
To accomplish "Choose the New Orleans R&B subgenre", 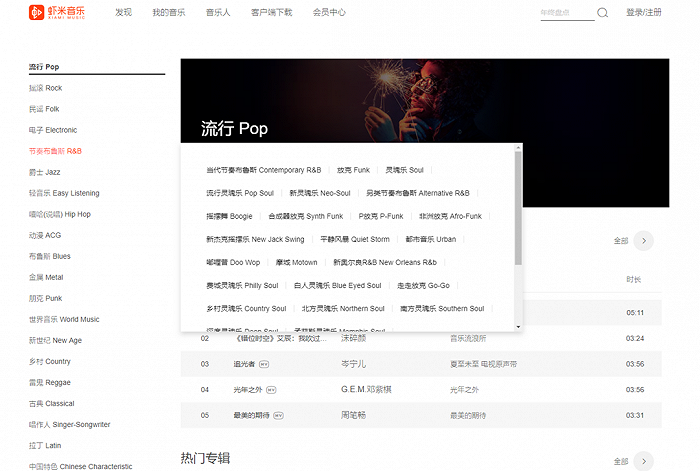I will [x=385, y=263].
